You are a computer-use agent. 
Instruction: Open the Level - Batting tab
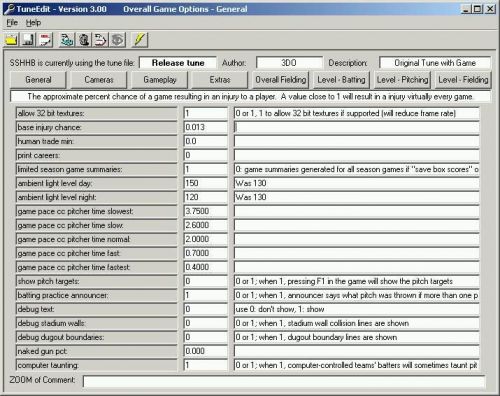tap(341, 80)
